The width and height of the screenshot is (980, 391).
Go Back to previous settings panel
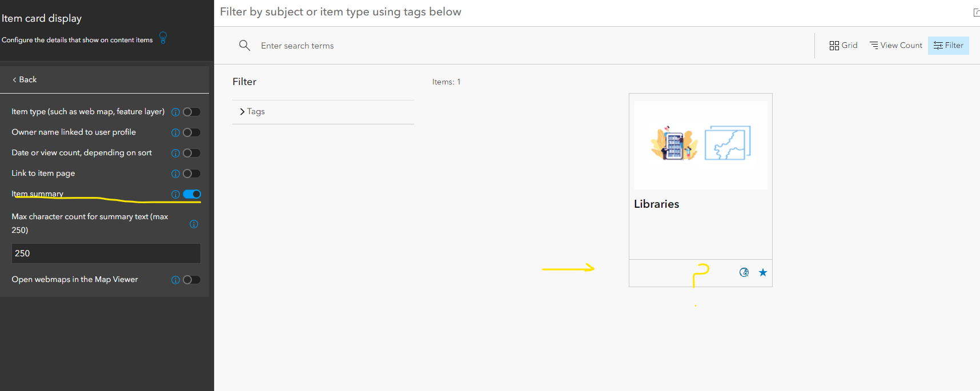25,79
